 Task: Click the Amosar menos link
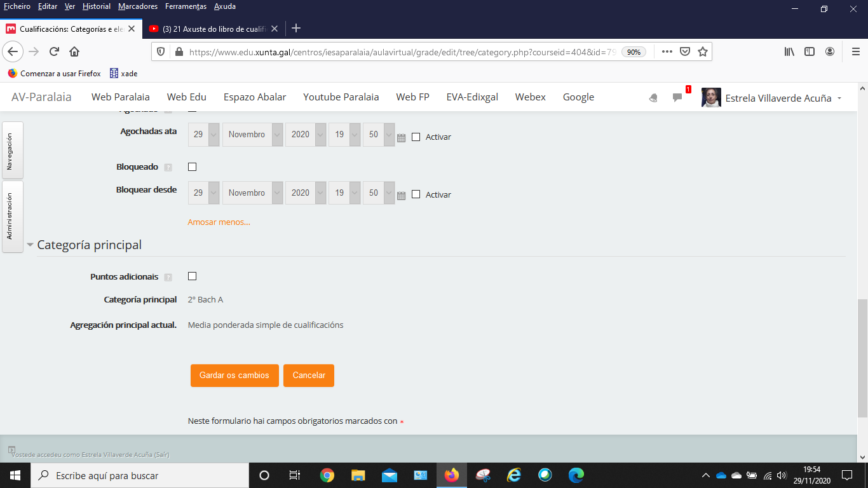(219, 222)
